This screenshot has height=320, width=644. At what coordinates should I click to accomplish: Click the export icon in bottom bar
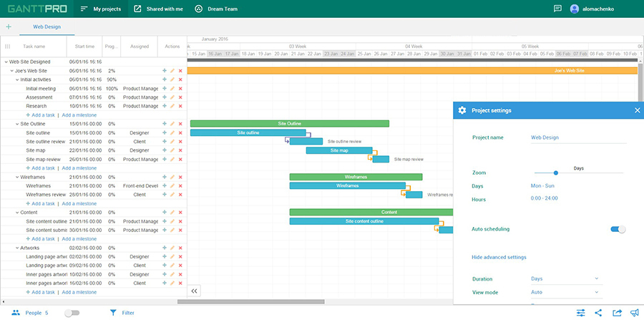tap(617, 313)
